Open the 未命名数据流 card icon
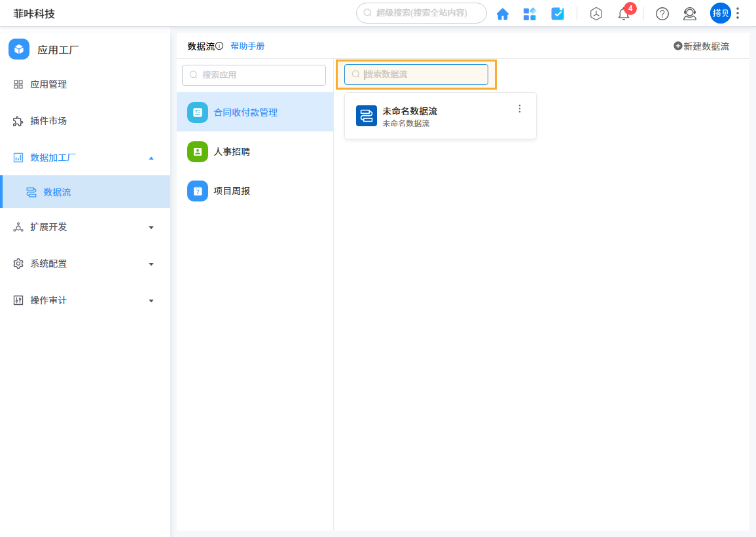Screen dimensions: 756x537 [366, 116]
